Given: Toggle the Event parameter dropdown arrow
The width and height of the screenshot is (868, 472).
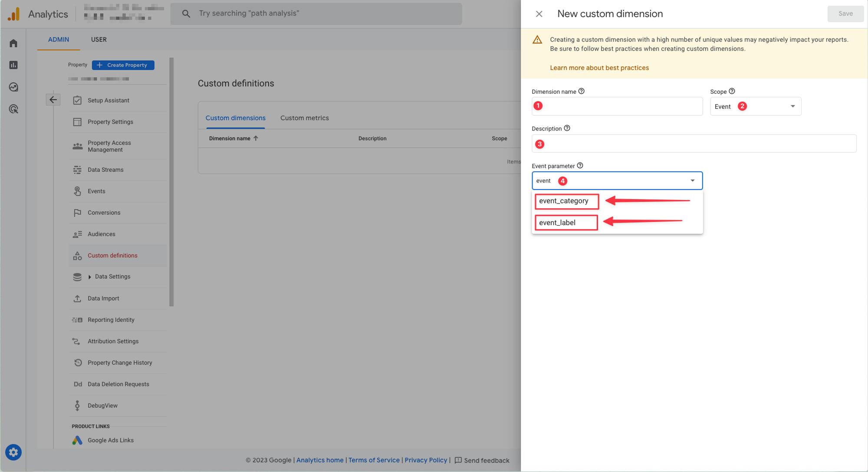Looking at the screenshot, I should coord(693,180).
